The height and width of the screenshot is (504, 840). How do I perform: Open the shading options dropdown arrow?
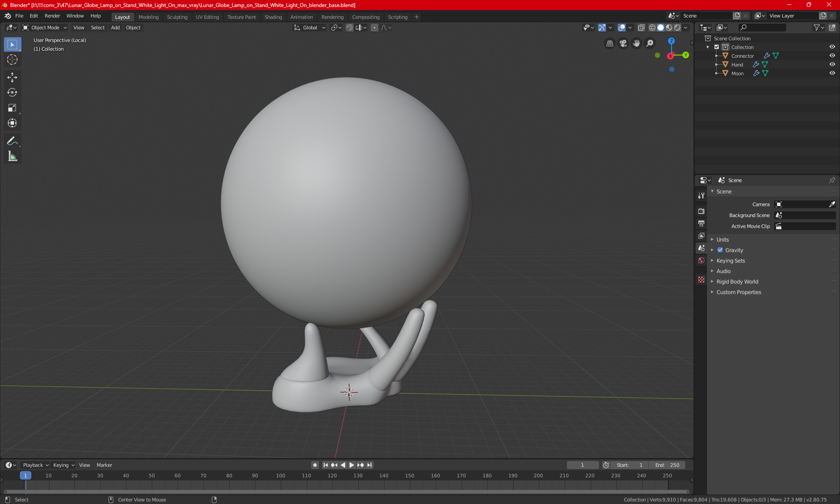[686, 28]
